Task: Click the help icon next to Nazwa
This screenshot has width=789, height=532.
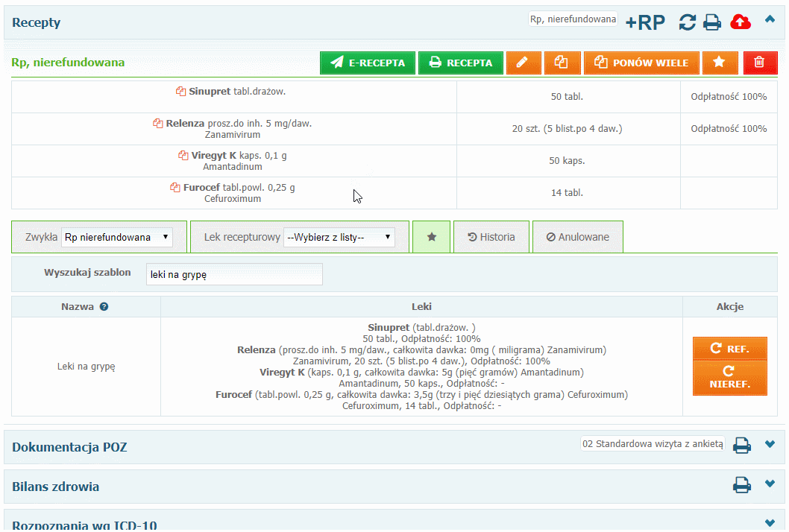Action: 104,307
